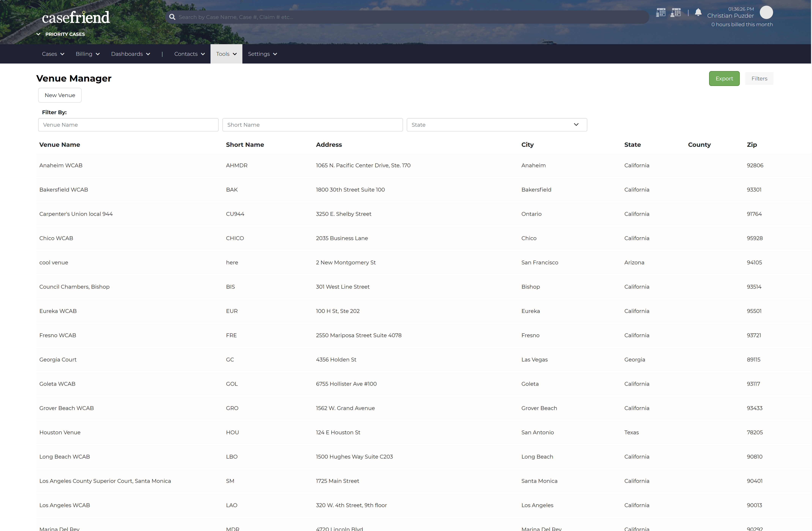
Task: Sort by Zip column header
Action: pos(752,145)
